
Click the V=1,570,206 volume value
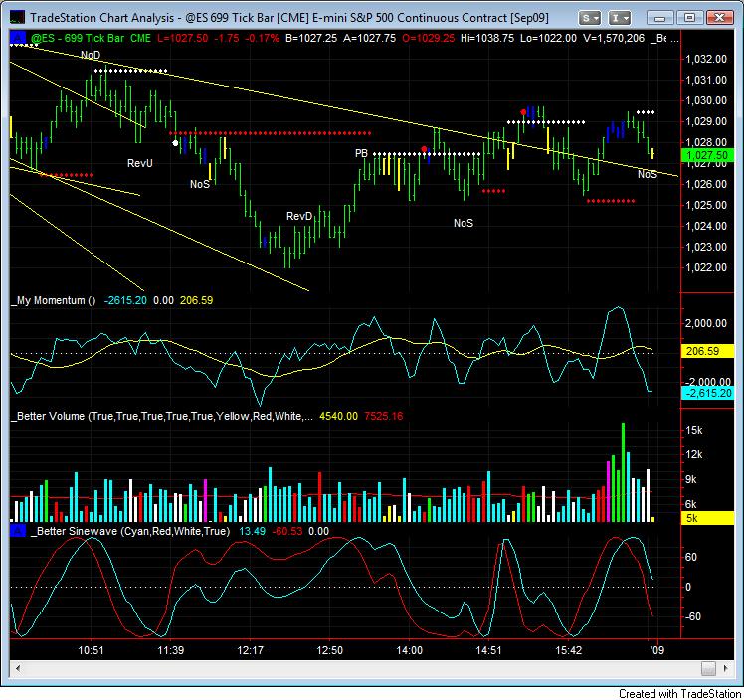[x=614, y=38]
